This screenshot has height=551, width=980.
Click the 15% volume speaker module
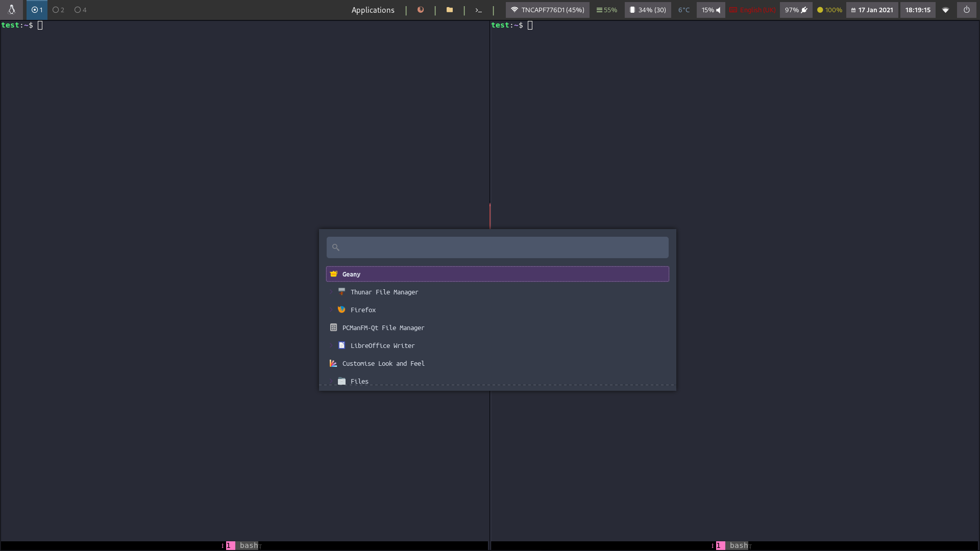point(711,10)
